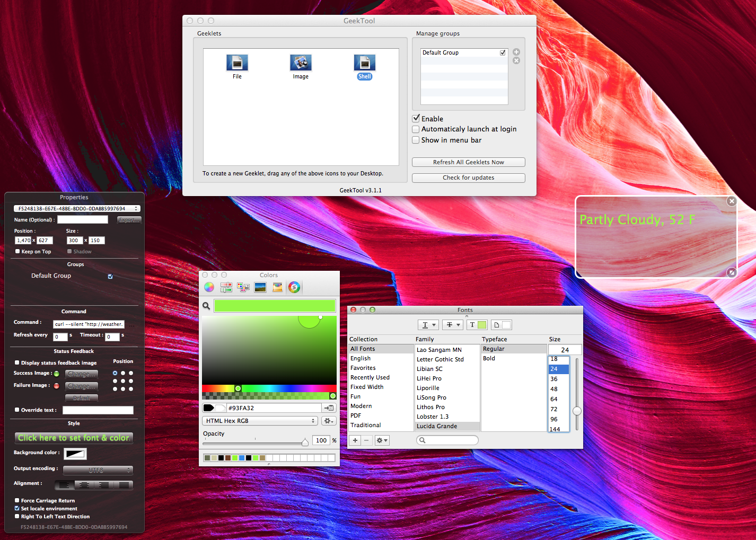Open the strikethrough style dropdown in Fonts
Viewport: 756px width, 540px height.
pos(452,325)
